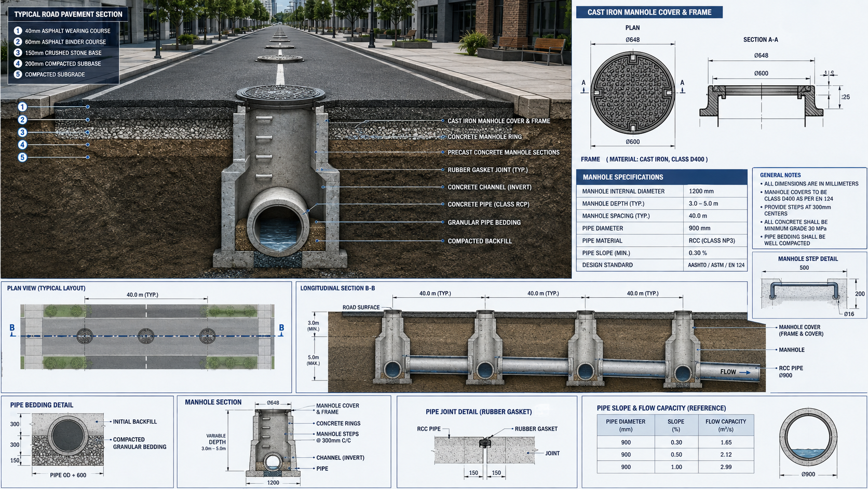Click legend circle 5 beside Compacted Subgrade

pos(18,74)
